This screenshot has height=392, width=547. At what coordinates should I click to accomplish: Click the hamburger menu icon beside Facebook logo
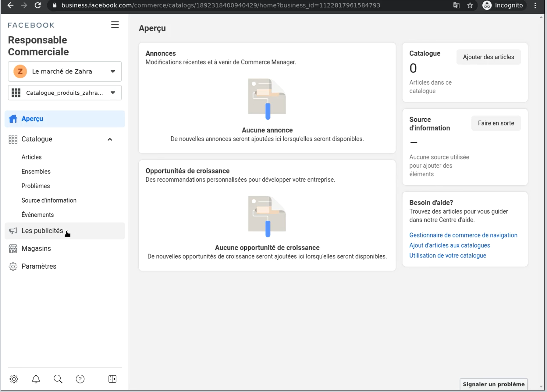(x=115, y=25)
